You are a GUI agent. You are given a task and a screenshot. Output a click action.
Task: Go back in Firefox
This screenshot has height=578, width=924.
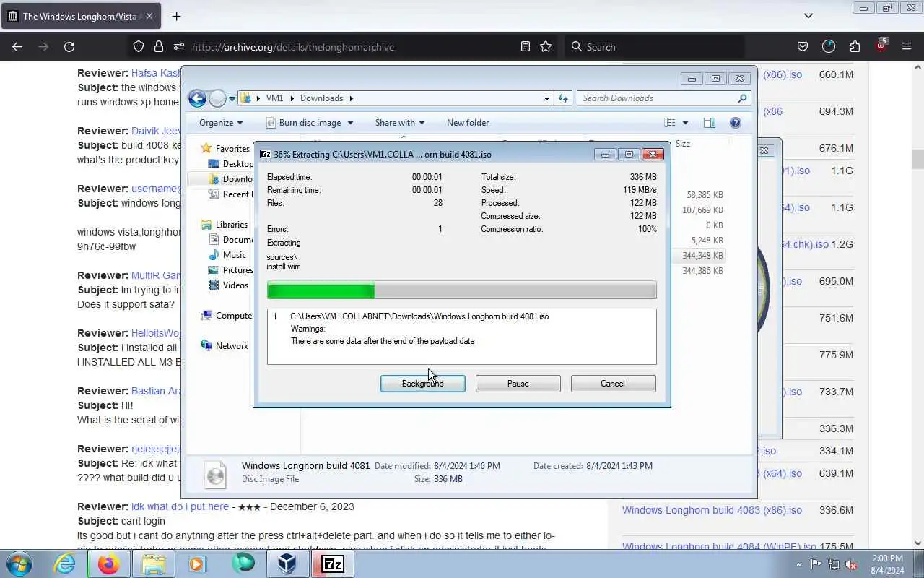tap(17, 46)
